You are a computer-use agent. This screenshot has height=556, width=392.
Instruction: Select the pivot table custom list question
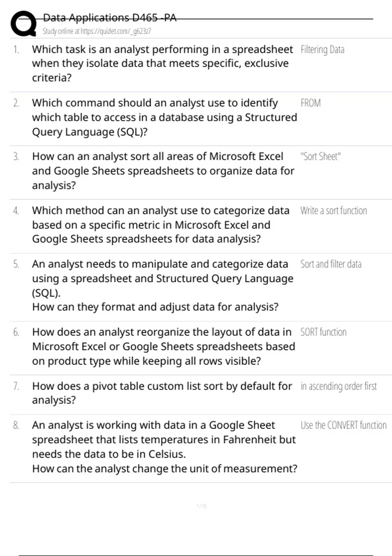162,393
